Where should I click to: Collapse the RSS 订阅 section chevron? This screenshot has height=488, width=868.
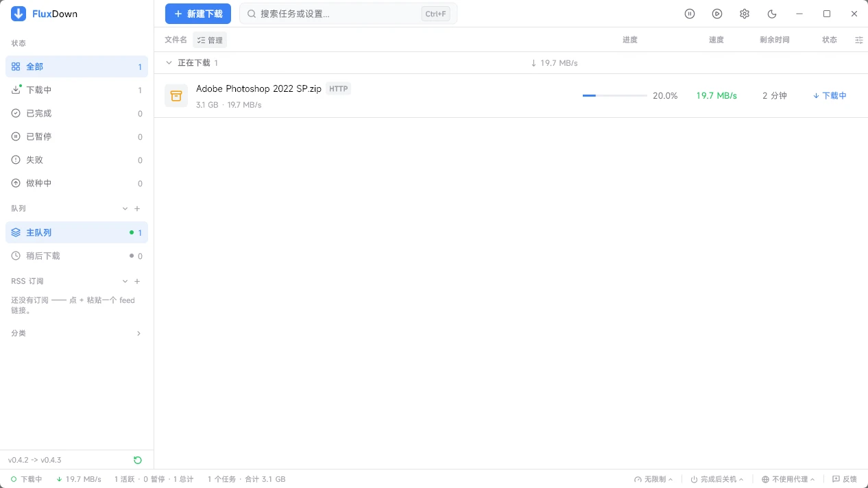125,281
